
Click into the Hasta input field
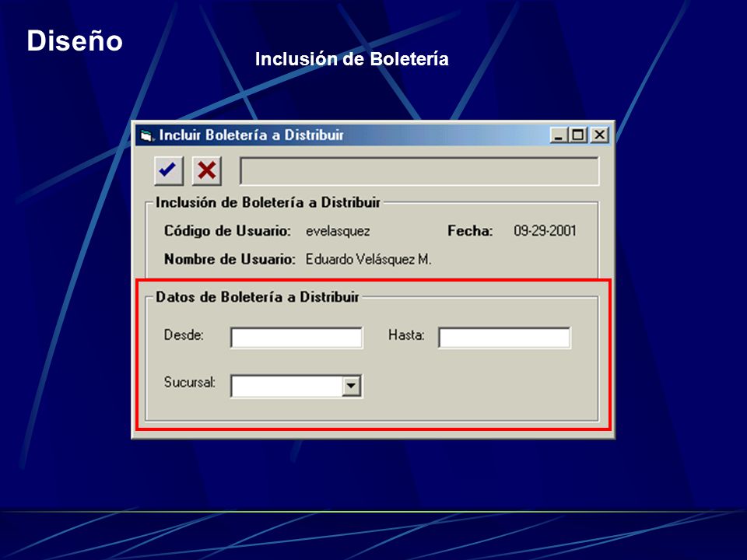504,338
